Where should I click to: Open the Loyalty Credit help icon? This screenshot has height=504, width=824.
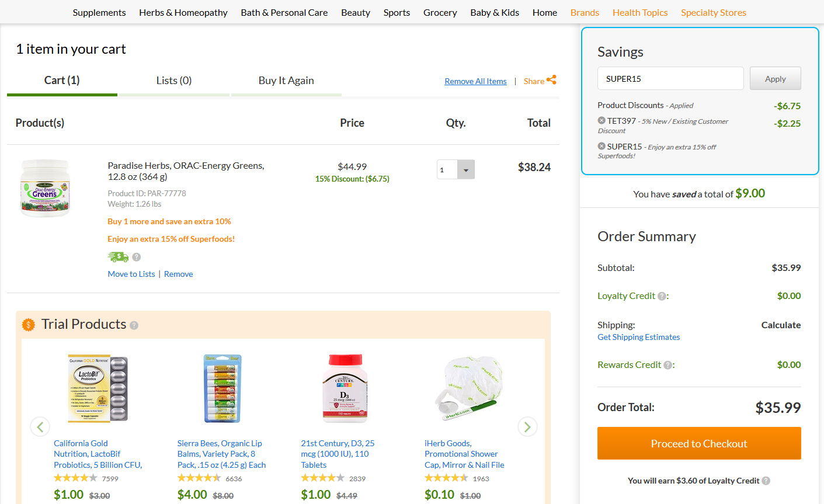[662, 296]
